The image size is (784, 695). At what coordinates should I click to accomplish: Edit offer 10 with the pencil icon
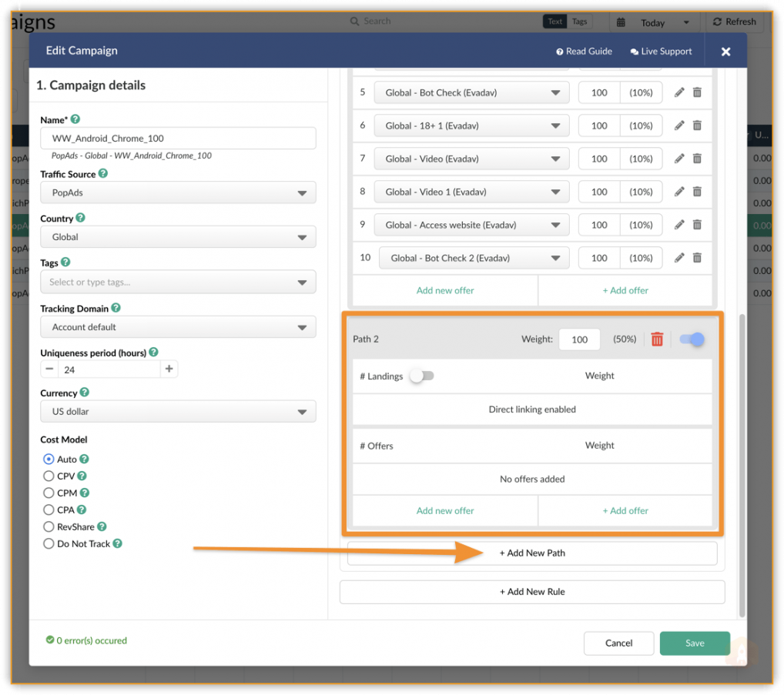click(678, 258)
